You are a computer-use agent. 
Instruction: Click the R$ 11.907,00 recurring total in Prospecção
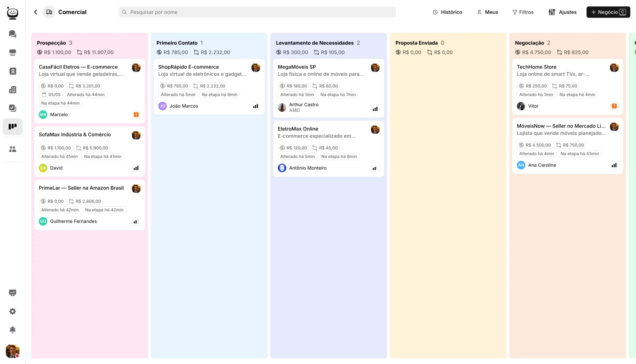click(95, 52)
